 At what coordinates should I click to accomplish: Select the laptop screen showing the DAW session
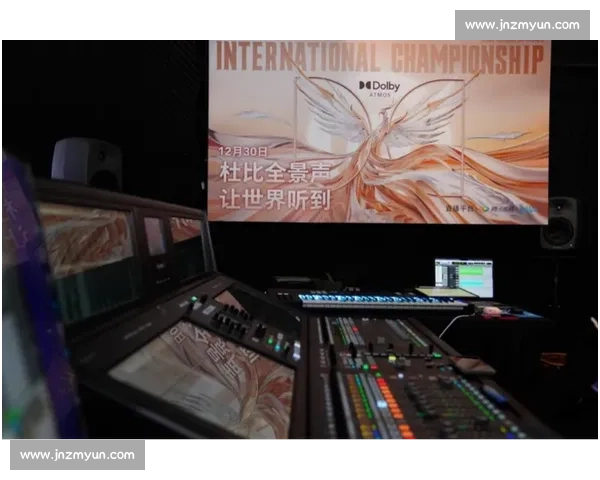(463, 278)
